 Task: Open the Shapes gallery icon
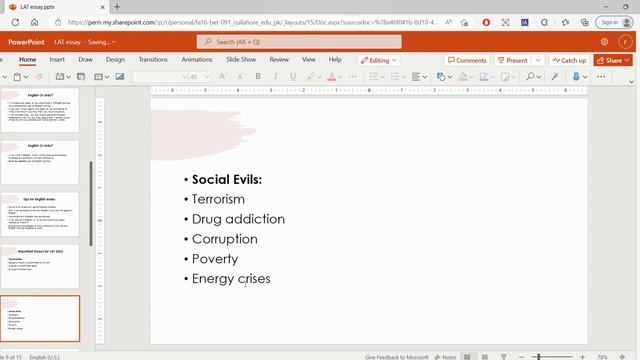[441, 77]
